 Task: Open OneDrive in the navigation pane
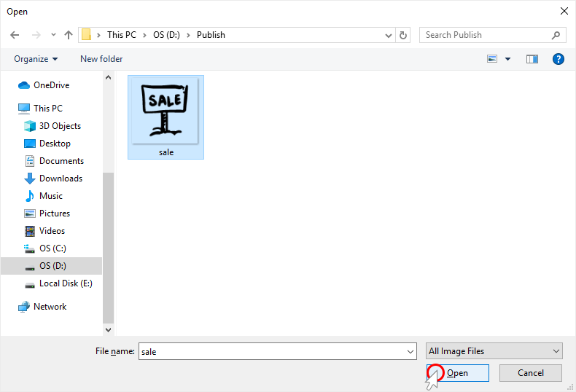[x=51, y=85]
